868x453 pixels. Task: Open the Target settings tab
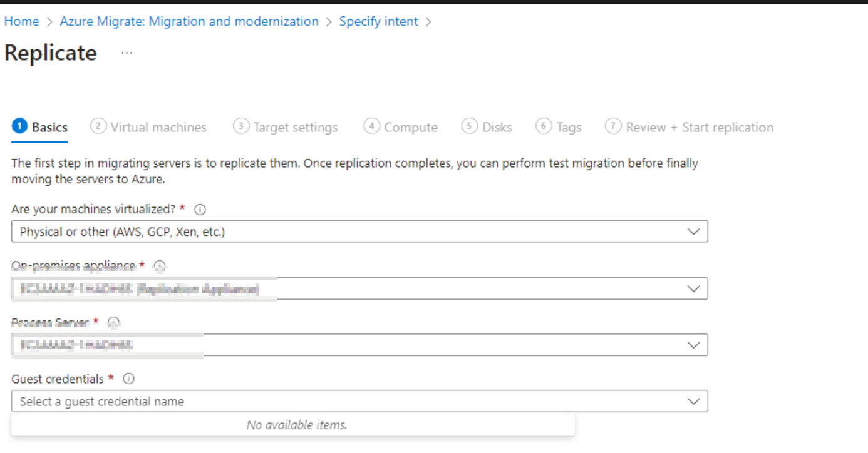(x=294, y=126)
